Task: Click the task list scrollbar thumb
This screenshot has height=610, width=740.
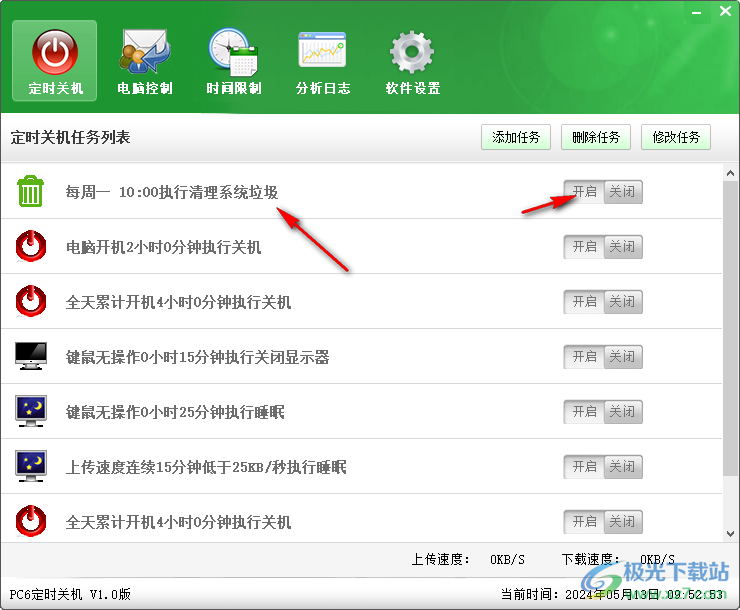Action: point(731,328)
